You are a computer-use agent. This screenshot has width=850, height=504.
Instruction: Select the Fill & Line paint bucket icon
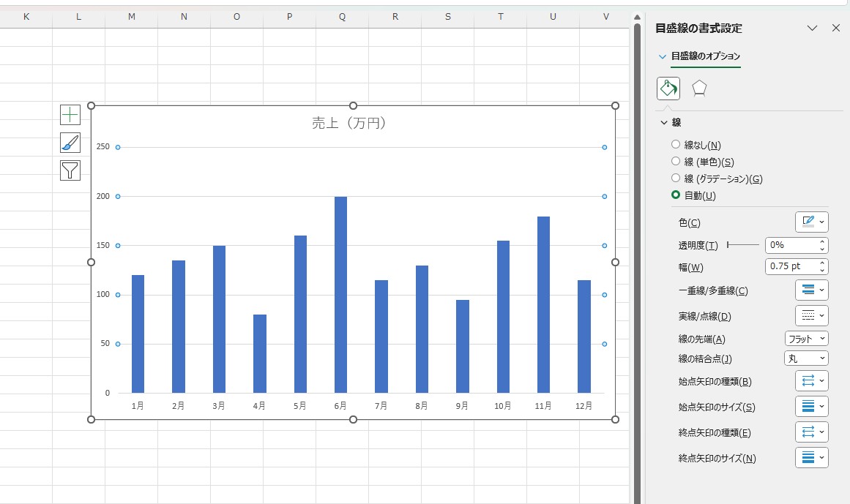[668, 89]
